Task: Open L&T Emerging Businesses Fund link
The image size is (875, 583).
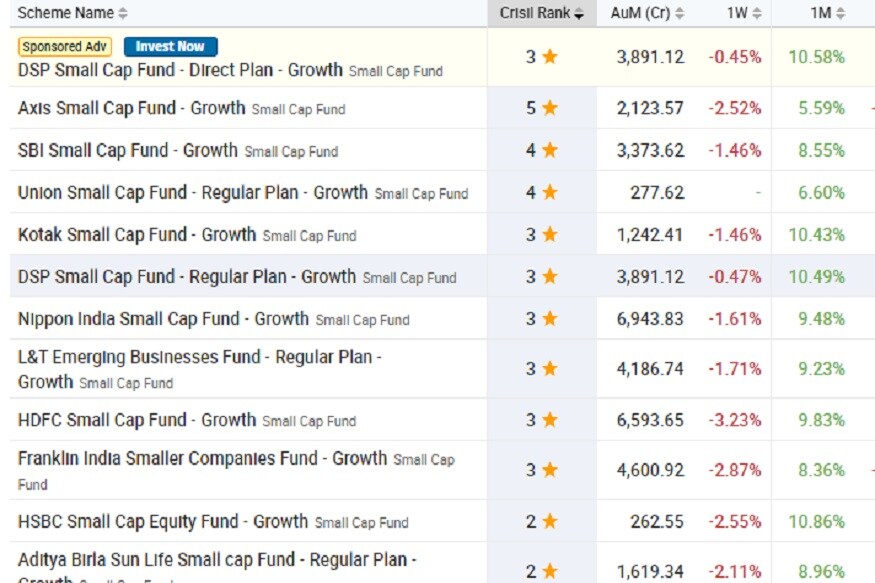Action: (199, 357)
